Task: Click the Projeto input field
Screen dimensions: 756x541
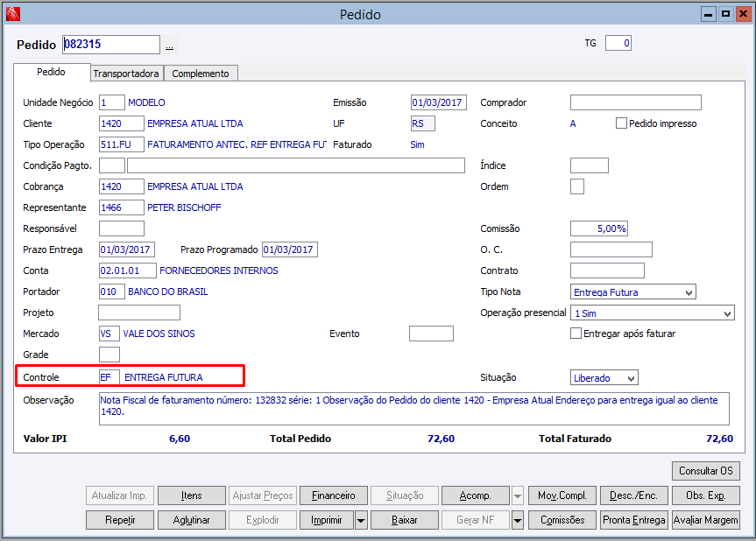Action: 139,313
